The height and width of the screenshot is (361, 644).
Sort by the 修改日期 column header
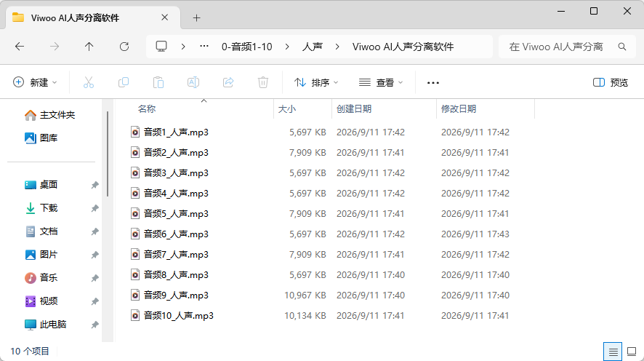pyautogui.click(x=459, y=109)
